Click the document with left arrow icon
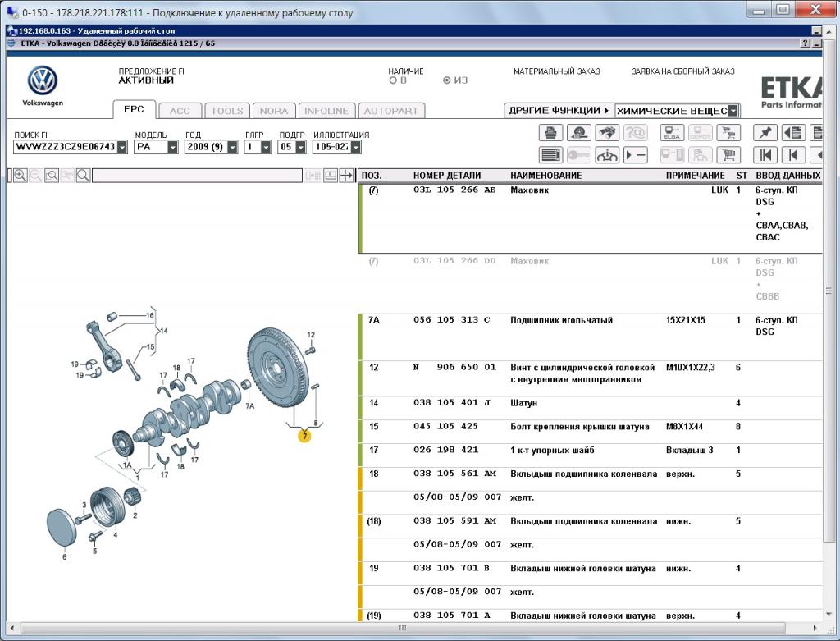The width and height of the screenshot is (840, 641). click(x=793, y=132)
